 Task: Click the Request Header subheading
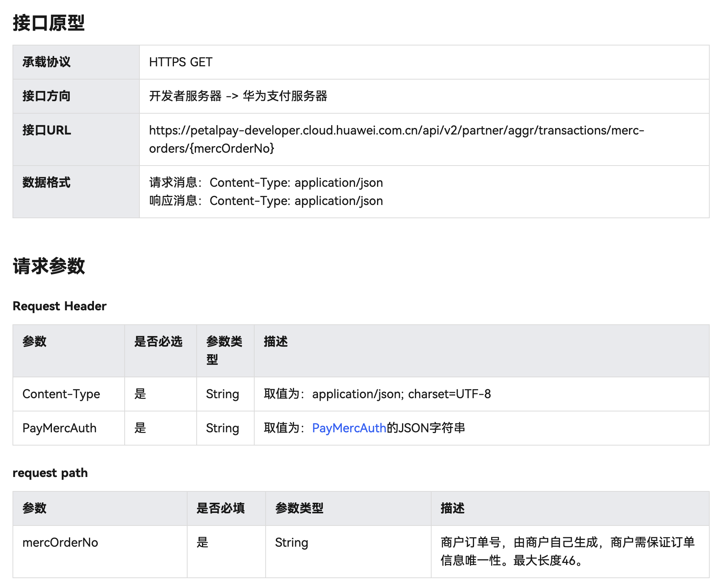59,306
